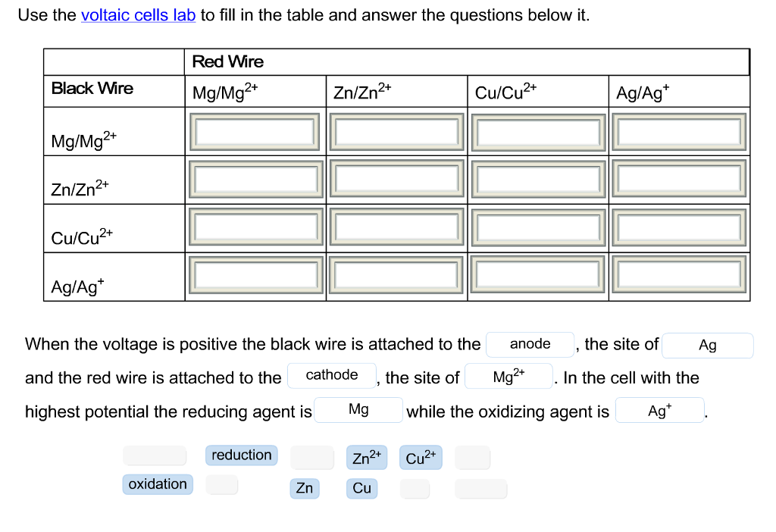Click the Zn/Zn²⁺ red wire cell in first row

click(396, 130)
